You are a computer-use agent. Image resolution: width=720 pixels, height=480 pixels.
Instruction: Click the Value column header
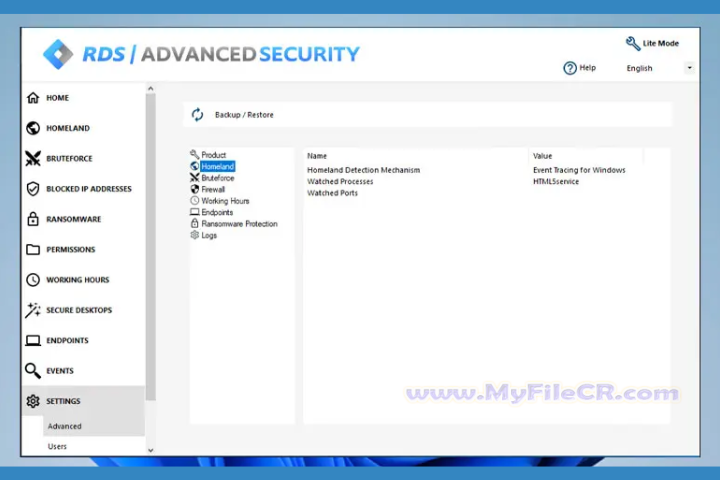[x=542, y=156]
